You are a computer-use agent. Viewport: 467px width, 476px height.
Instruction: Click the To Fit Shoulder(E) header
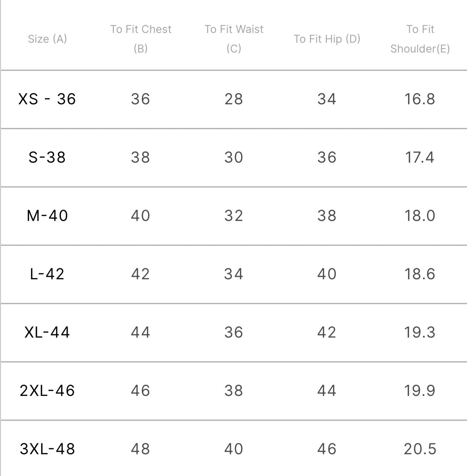[420, 39]
